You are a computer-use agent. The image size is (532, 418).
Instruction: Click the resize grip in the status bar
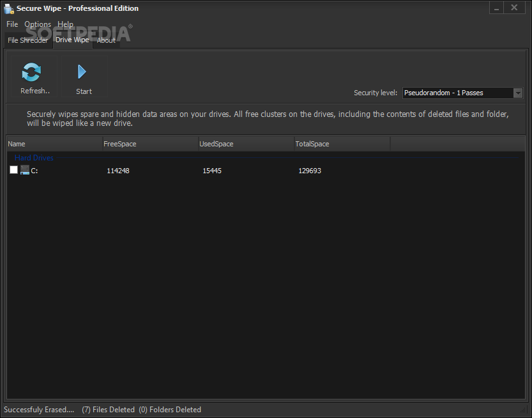[523, 410]
